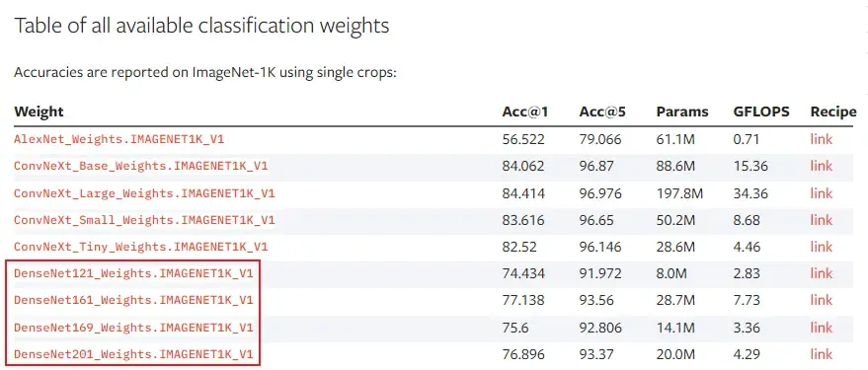Open DenseNet121_Weights.IMAGENET1K_V1 link
Image resolution: width=868 pixels, height=370 pixels.
coord(133,273)
